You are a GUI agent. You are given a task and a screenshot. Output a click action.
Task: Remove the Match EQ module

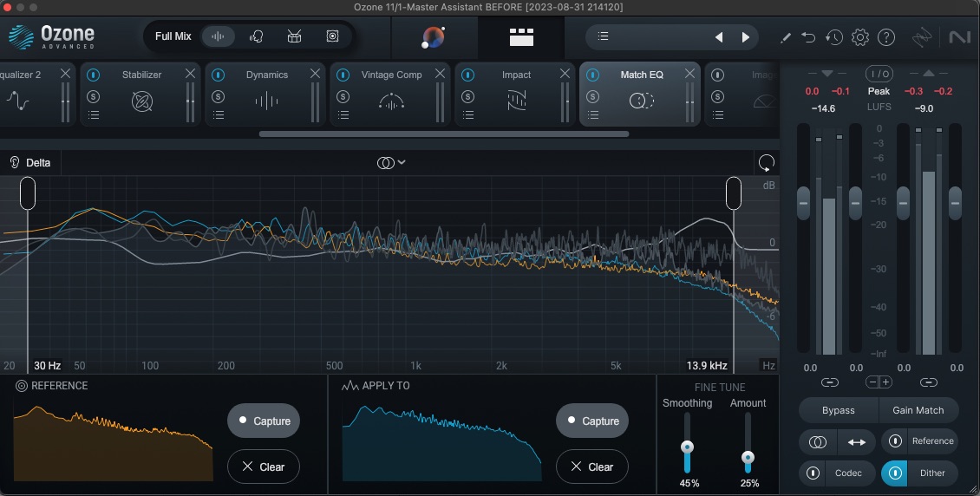click(x=689, y=74)
